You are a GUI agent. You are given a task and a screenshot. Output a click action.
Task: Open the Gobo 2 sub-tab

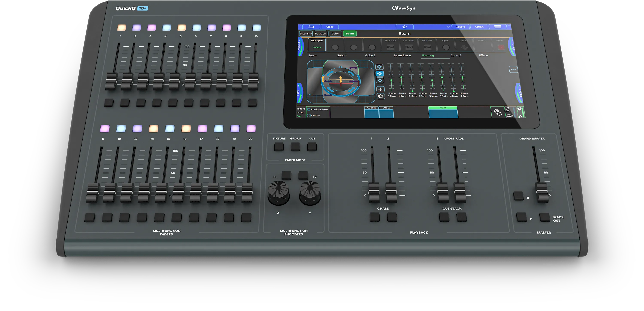370,56
